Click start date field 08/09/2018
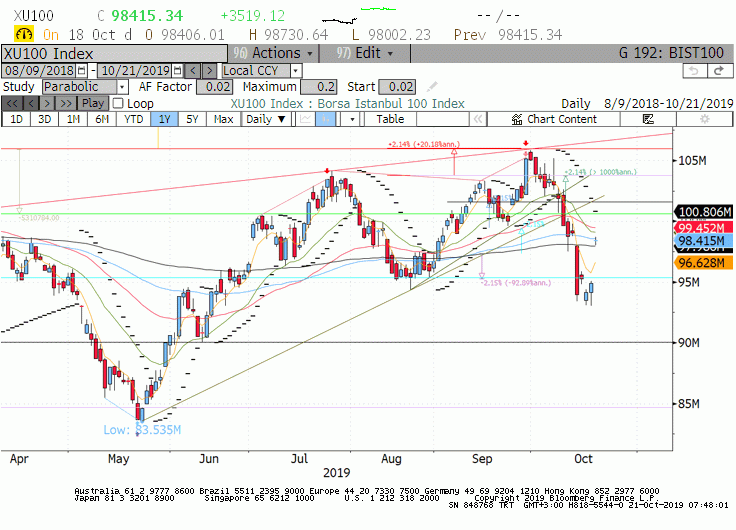 (x=39, y=71)
